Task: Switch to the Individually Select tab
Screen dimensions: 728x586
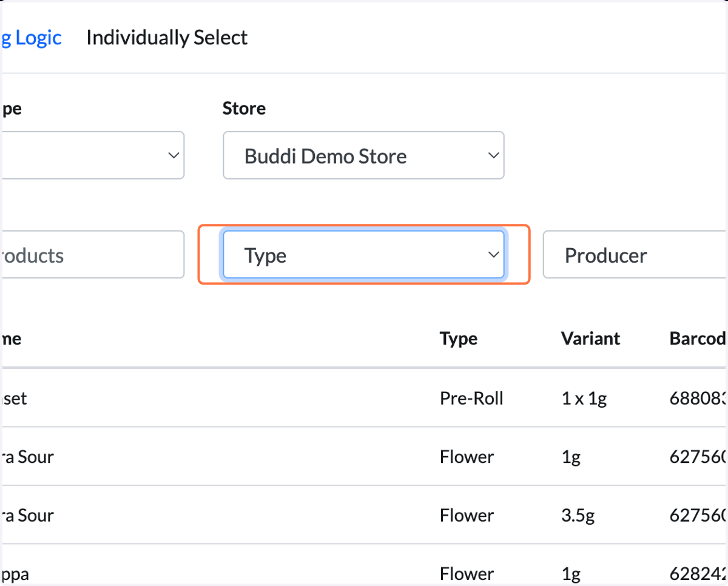Action: point(167,38)
